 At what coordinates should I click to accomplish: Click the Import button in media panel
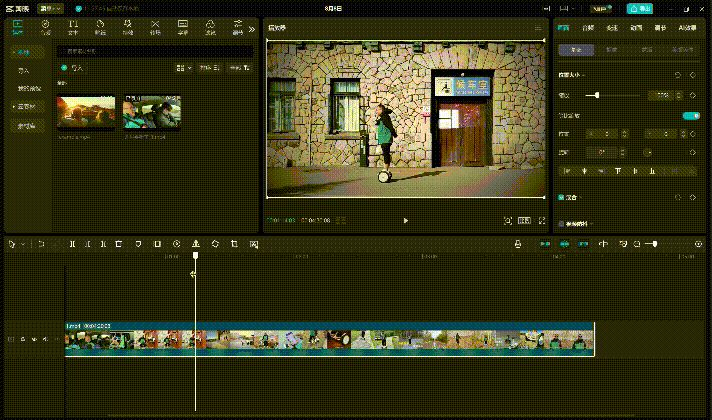click(73, 68)
